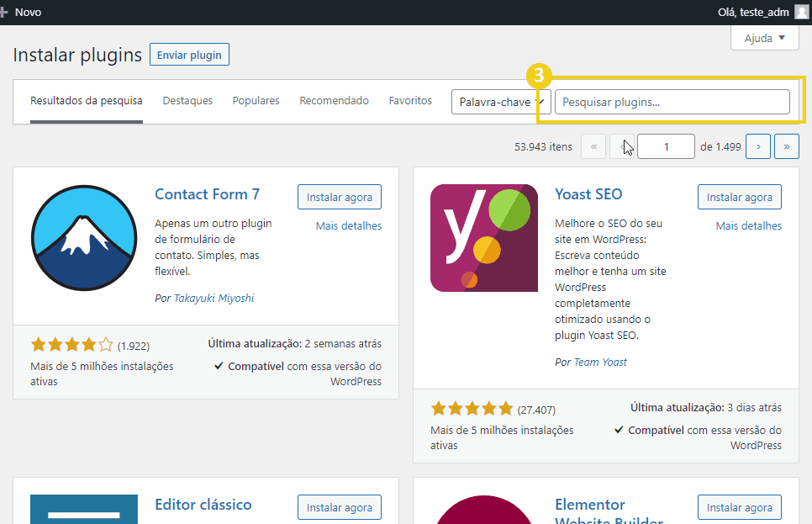Open the Palavra-chave search type dropdown

click(x=501, y=102)
